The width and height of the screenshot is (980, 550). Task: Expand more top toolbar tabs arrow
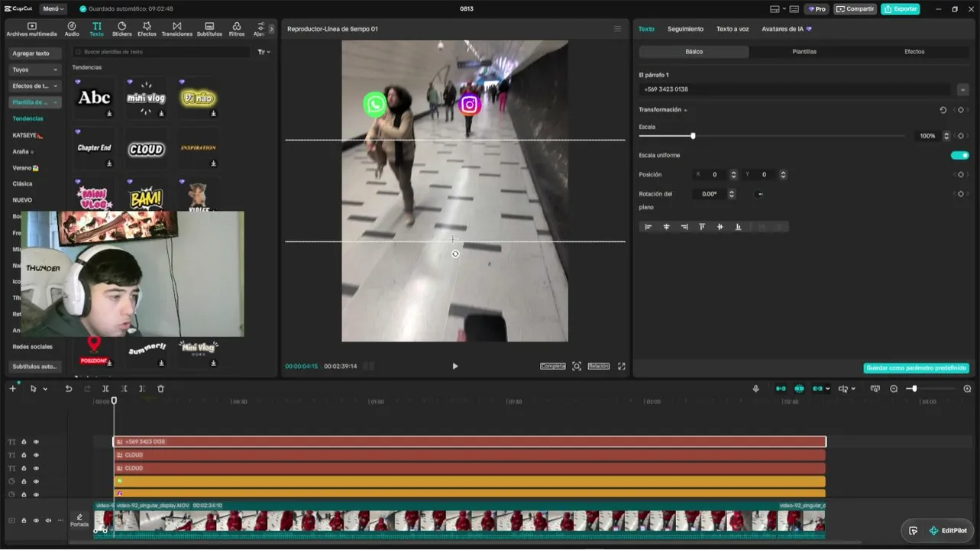[271, 29]
